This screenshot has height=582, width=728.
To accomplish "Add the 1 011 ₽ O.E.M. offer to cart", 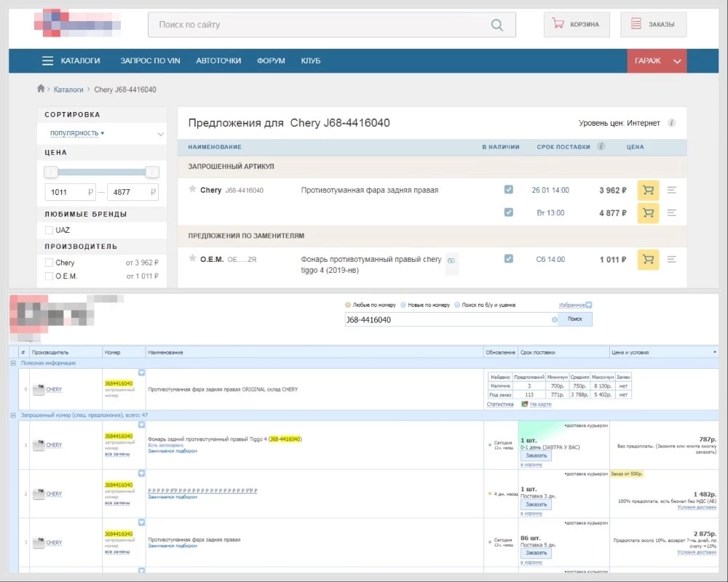I will pyautogui.click(x=647, y=260).
